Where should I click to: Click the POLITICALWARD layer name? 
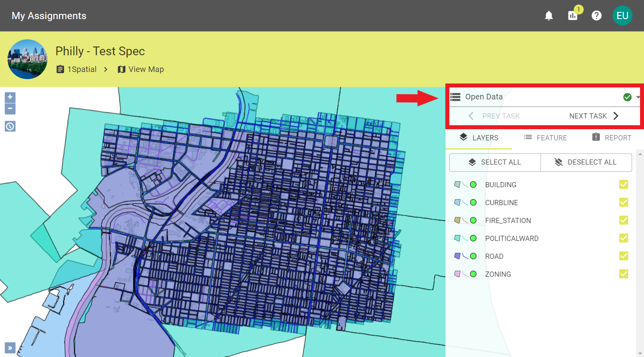[512, 239]
